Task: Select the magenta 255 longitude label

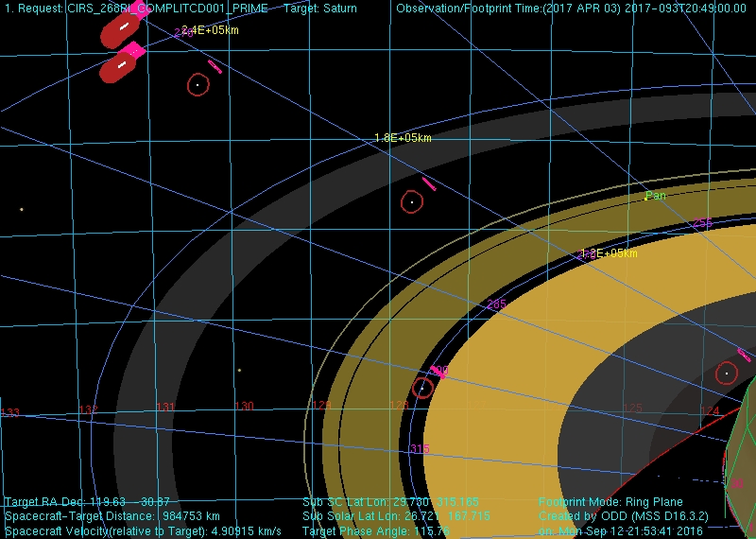Action: click(x=702, y=223)
